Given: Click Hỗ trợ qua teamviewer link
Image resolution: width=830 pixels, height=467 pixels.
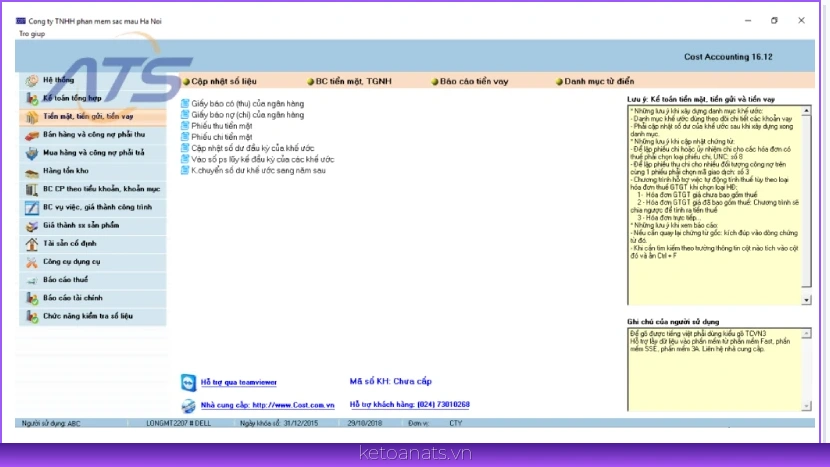Looking at the screenshot, I should pos(239,382).
